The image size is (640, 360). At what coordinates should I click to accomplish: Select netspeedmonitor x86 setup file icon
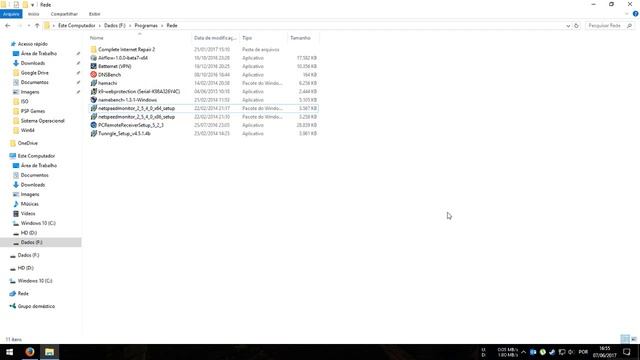click(x=93, y=117)
